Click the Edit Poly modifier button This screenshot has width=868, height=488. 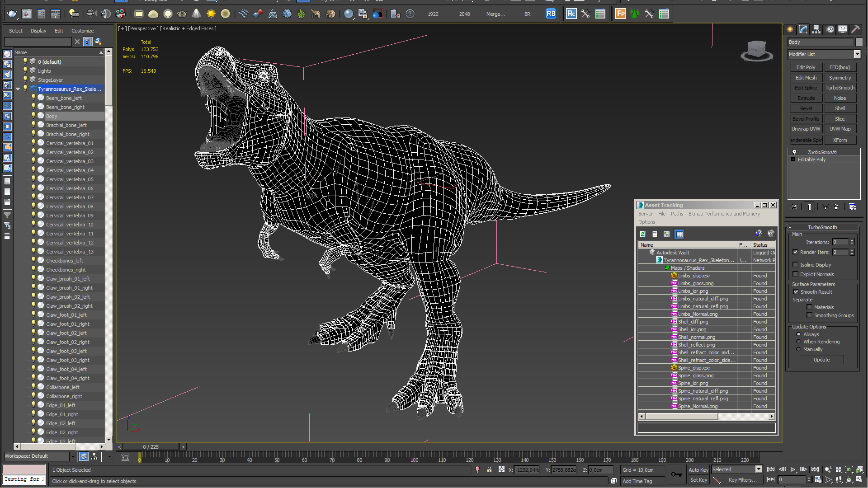pos(806,67)
